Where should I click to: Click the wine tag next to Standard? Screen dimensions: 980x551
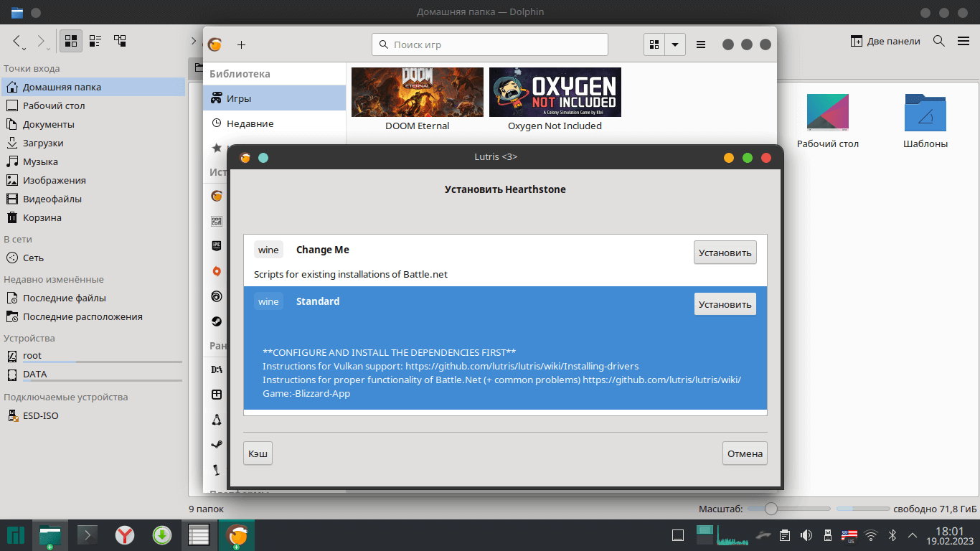(x=268, y=301)
